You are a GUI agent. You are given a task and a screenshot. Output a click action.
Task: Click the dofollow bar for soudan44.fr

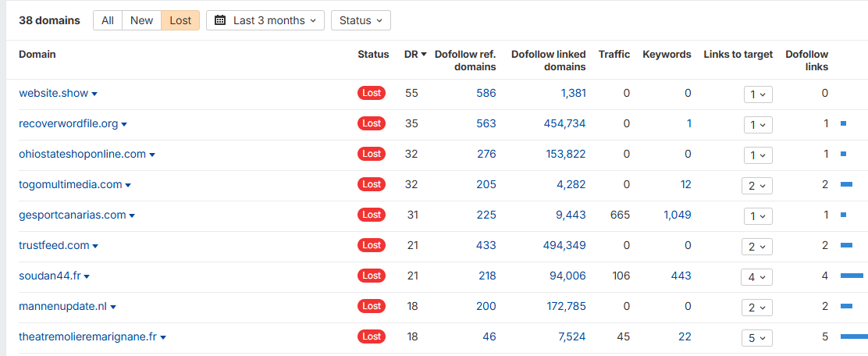(x=852, y=275)
